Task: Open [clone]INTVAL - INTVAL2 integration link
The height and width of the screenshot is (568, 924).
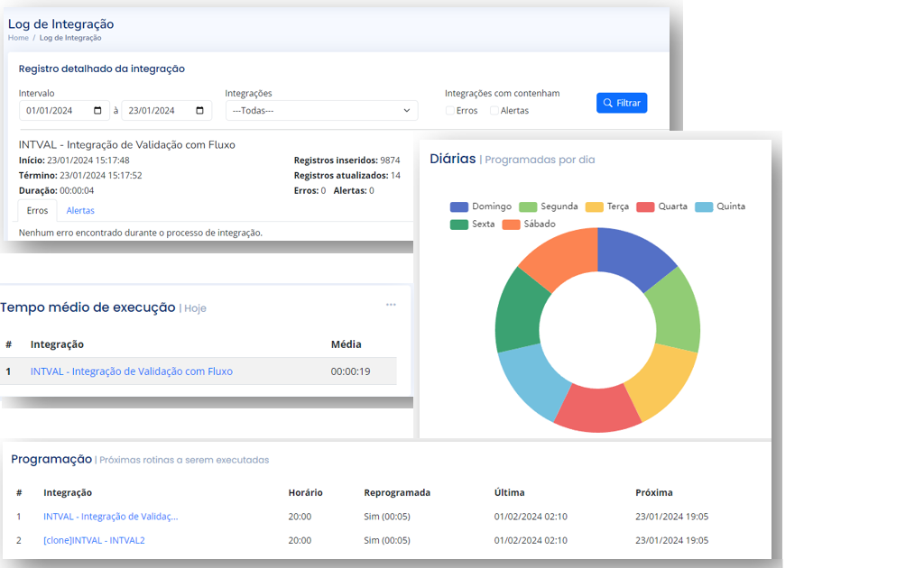Action: click(94, 540)
